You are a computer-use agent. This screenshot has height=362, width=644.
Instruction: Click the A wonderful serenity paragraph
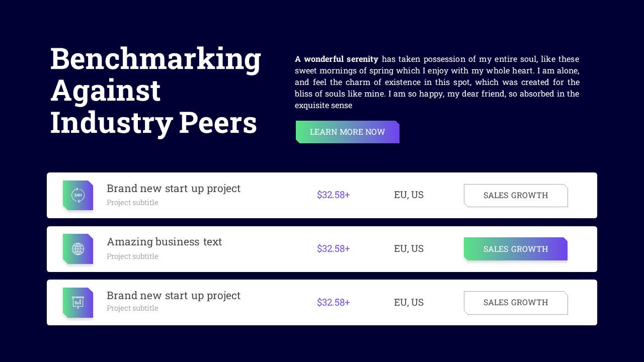pyautogui.click(x=437, y=82)
